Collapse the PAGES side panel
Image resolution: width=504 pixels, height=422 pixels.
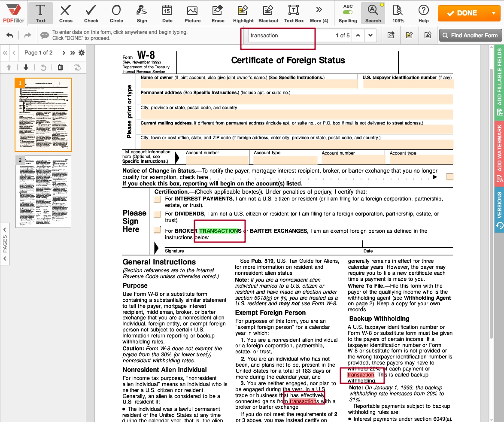point(5,244)
